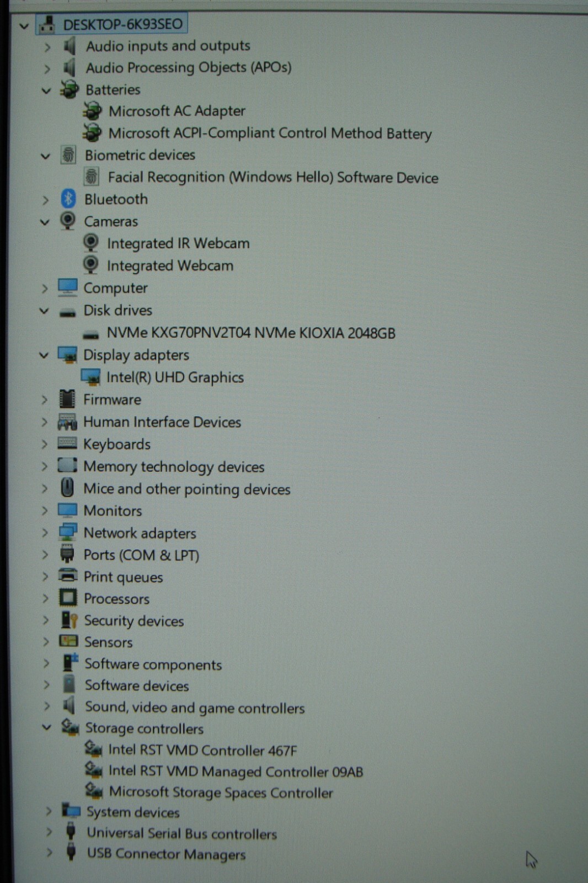Click the Monitors category icon

click(x=67, y=510)
